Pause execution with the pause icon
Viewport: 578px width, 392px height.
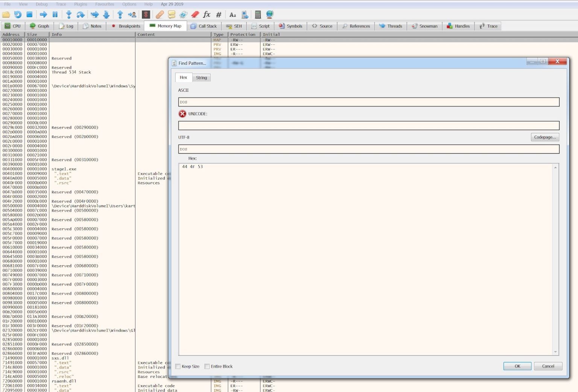point(55,15)
